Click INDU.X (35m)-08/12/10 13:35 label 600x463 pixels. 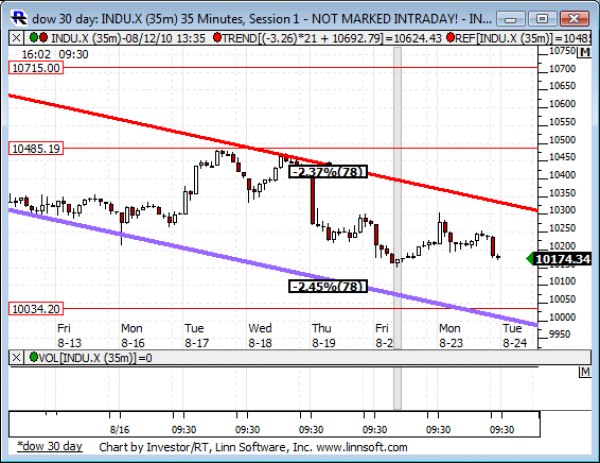(128, 38)
